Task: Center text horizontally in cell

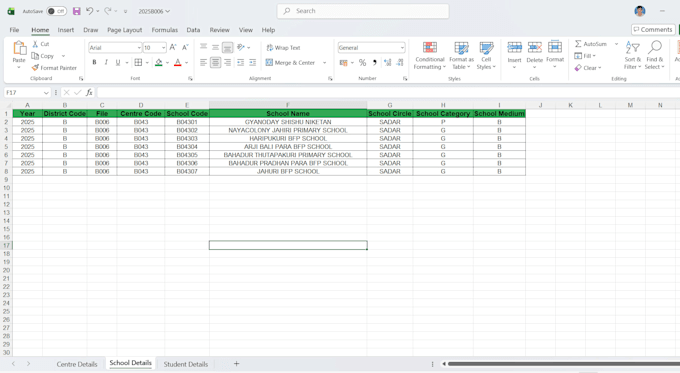Action: click(216, 62)
